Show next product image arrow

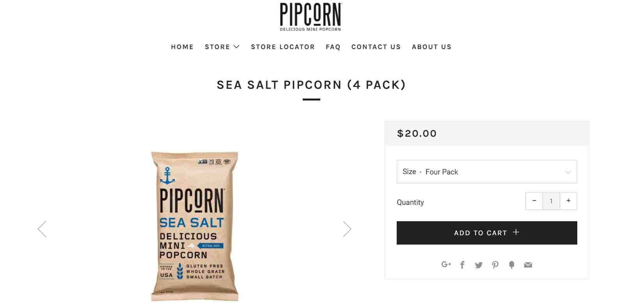pyautogui.click(x=347, y=229)
